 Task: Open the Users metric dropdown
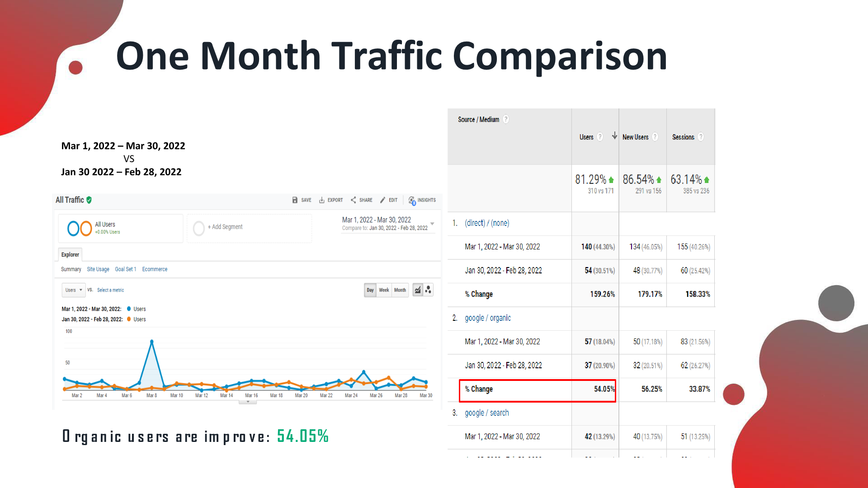coord(74,290)
